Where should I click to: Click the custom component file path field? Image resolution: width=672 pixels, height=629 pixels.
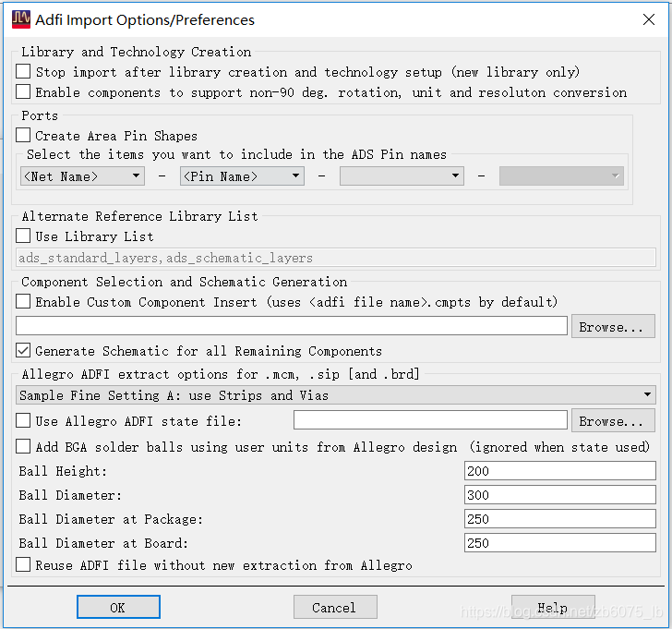pyautogui.click(x=292, y=326)
